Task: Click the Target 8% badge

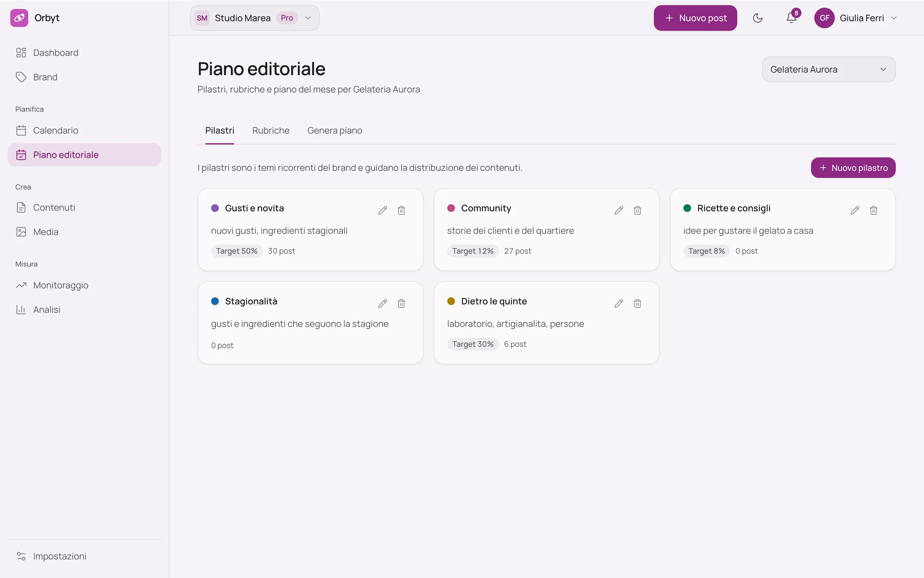Action: pyautogui.click(x=706, y=251)
